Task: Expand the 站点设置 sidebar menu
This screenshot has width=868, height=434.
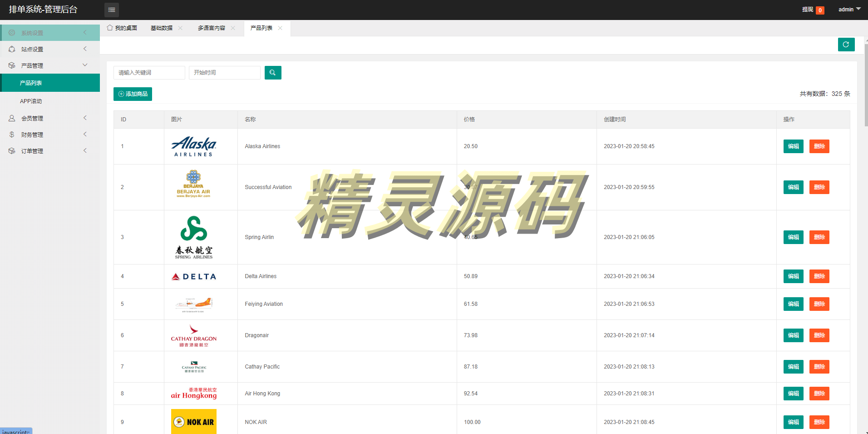Action: point(50,49)
